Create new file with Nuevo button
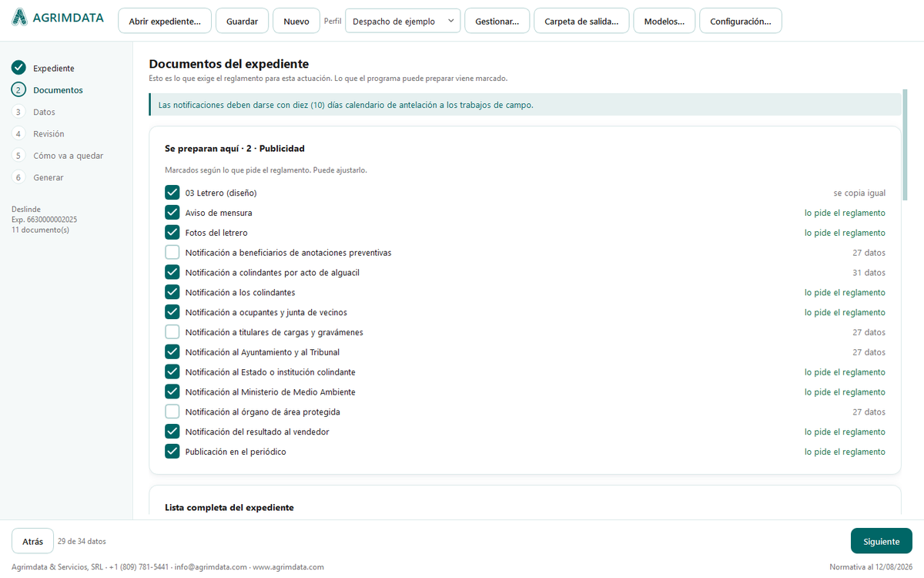The image size is (924, 578). (296, 21)
